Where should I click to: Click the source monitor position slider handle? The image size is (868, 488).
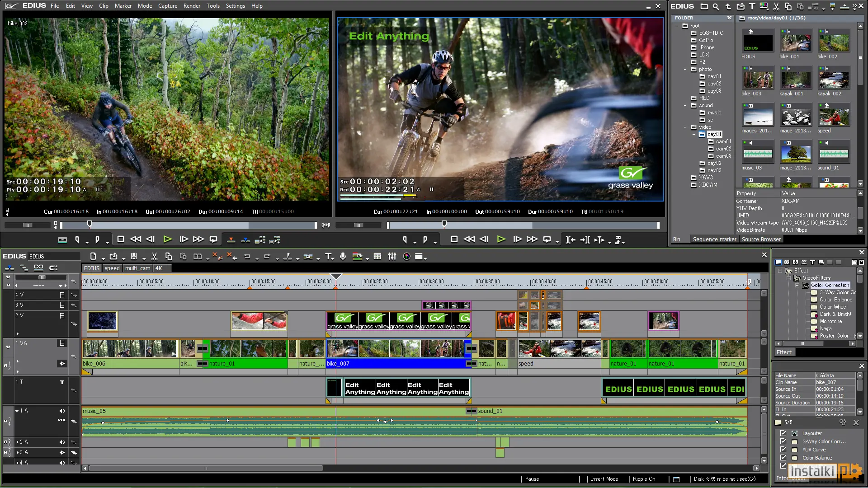click(x=90, y=224)
